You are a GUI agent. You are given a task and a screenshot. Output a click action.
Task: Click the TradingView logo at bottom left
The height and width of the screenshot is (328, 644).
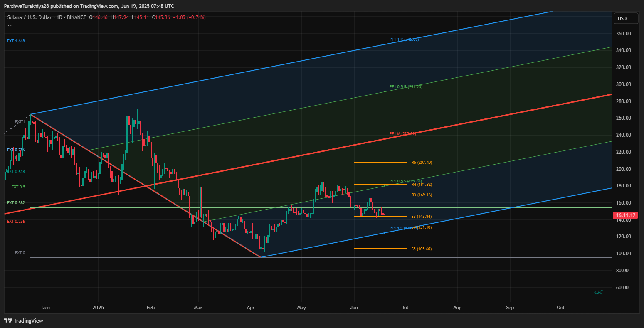click(24, 321)
